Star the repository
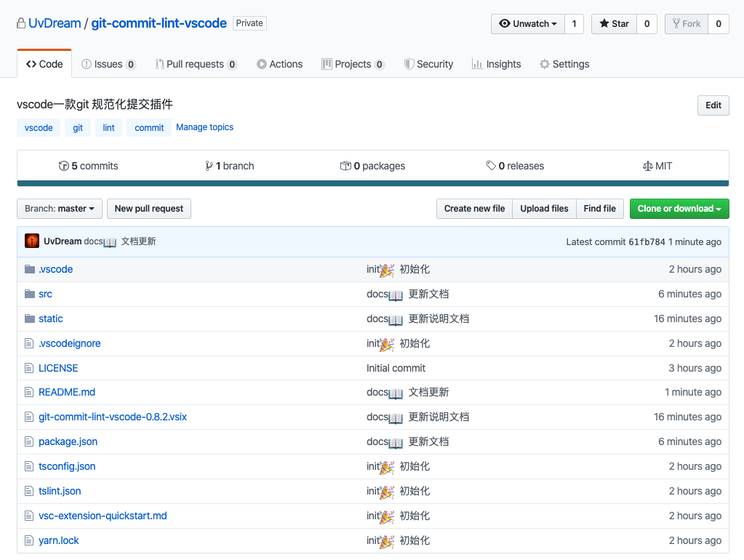The image size is (744, 560). pyautogui.click(x=614, y=24)
